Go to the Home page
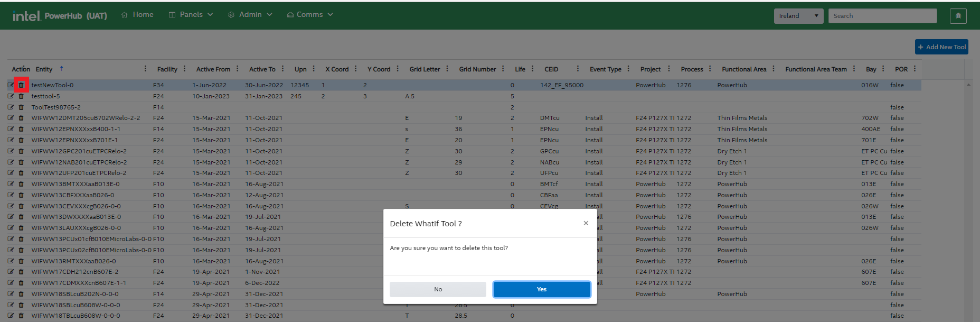 pyautogui.click(x=137, y=15)
